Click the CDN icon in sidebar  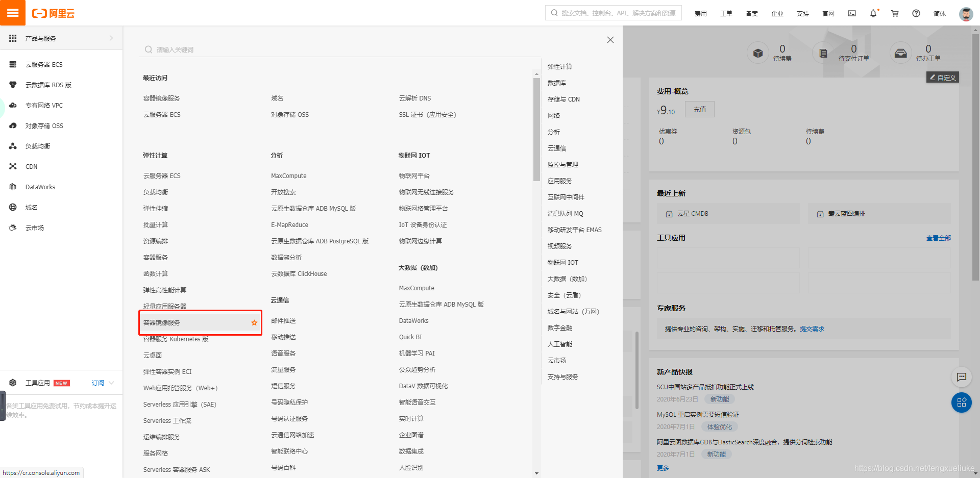click(13, 166)
